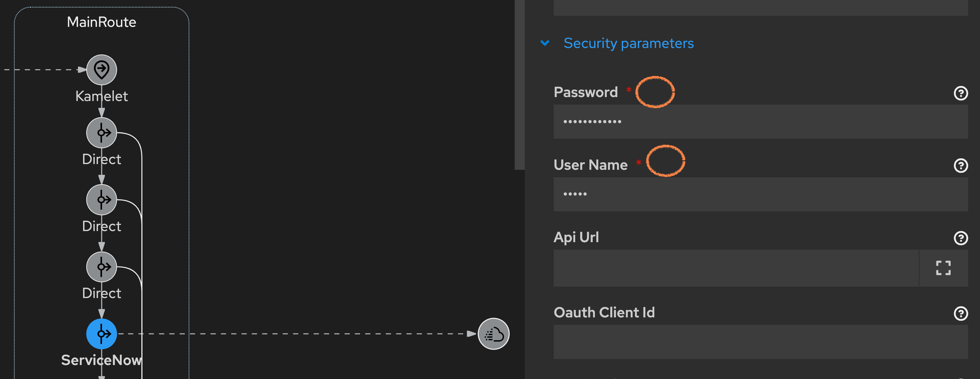Focus the Password input field
The image size is (980, 379).
click(760, 121)
